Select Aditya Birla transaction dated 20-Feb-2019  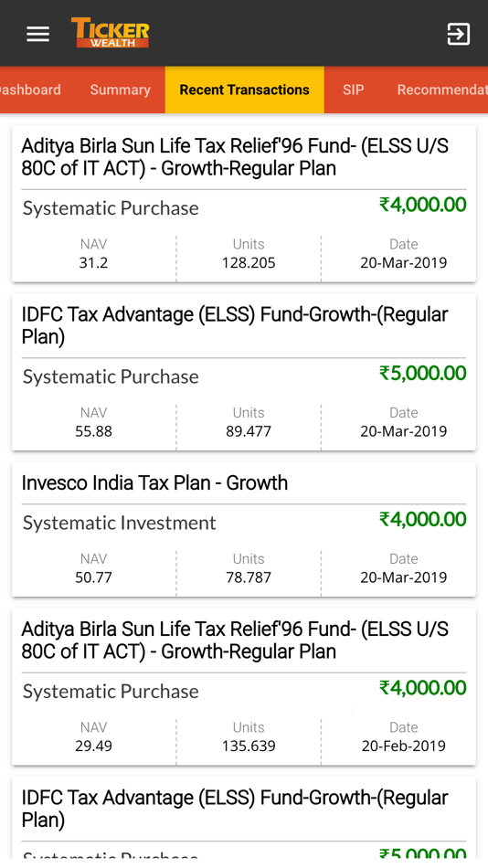[x=244, y=687]
